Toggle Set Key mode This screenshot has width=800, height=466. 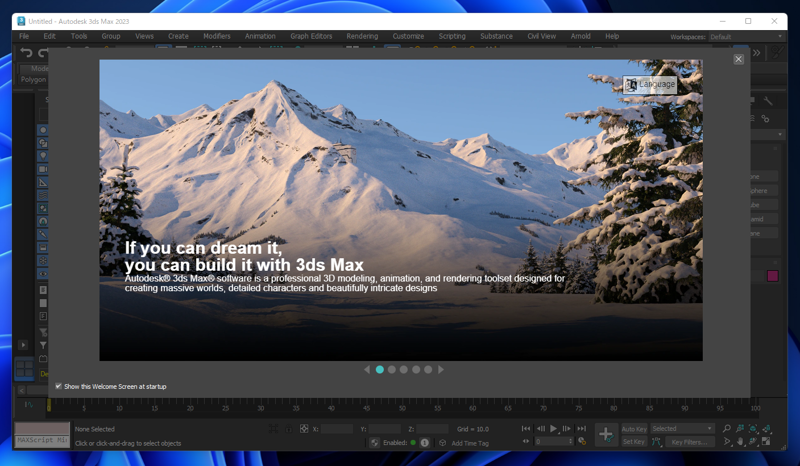tap(634, 442)
